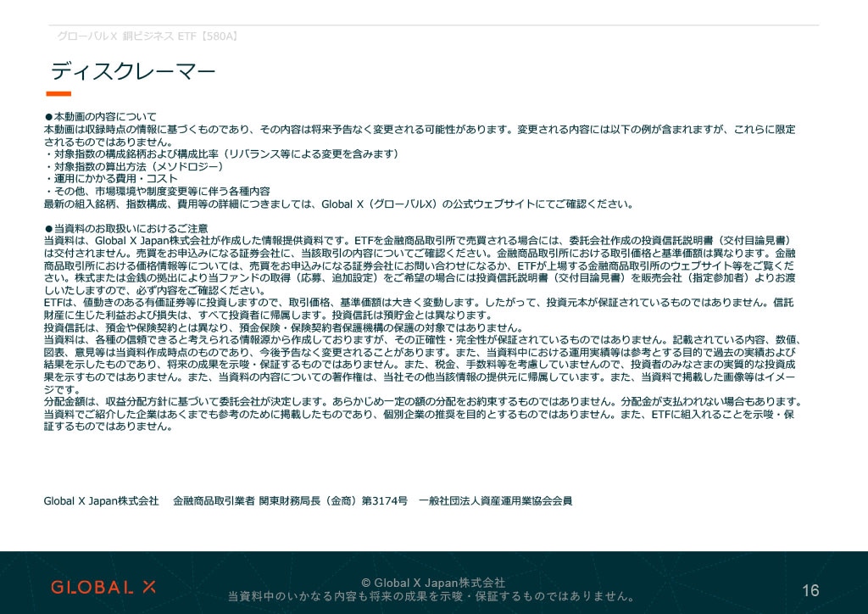Click the GLOBAL X logo in footer
Screen dimensions: 868x614
tap(103, 588)
